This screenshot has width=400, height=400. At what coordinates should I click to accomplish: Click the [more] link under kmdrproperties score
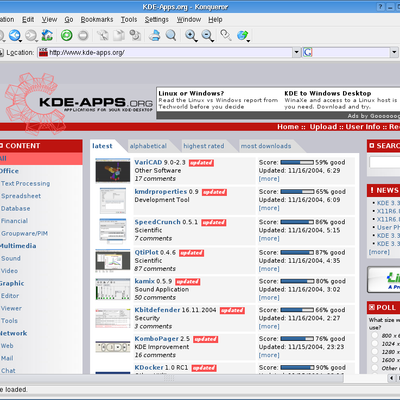click(x=269, y=208)
